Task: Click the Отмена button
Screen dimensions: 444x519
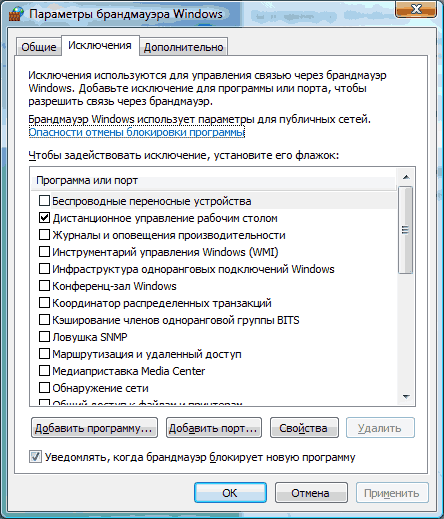Action: [311, 493]
